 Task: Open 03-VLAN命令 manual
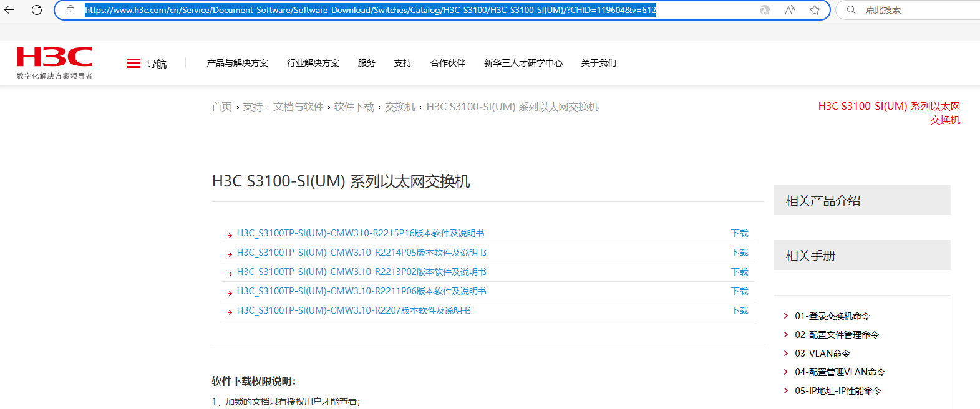click(x=822, y=354)
